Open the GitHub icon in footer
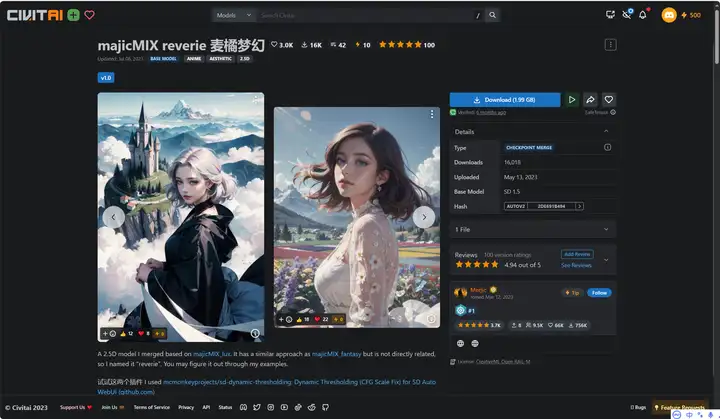 tap(326, 408)
